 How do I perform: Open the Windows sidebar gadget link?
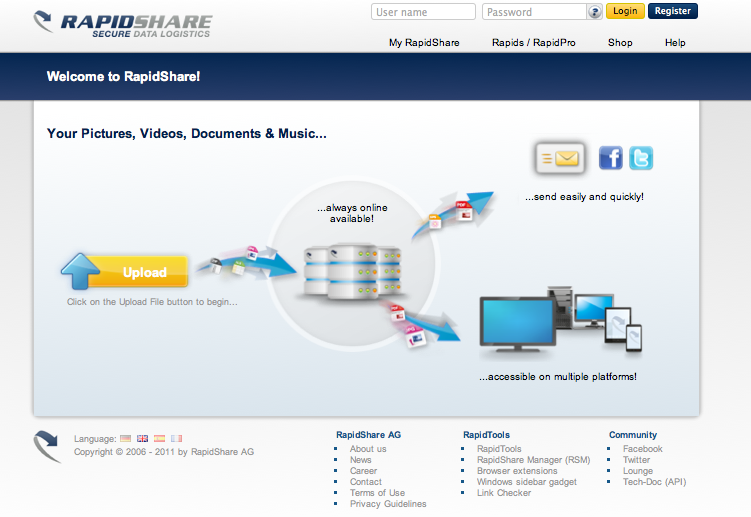[x=527, y=482]
